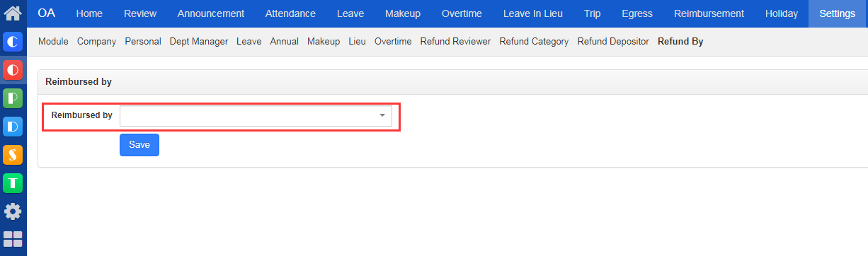Switch to Annual settings tab
This screenshot has height=256, width=868.
pyautogui.click(x=285, y=42)
